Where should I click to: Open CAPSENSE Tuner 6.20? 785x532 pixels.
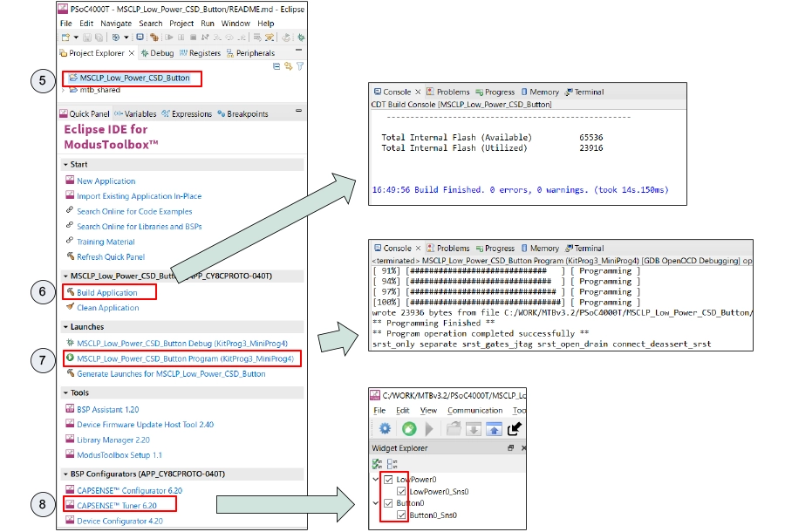[117, 506]
